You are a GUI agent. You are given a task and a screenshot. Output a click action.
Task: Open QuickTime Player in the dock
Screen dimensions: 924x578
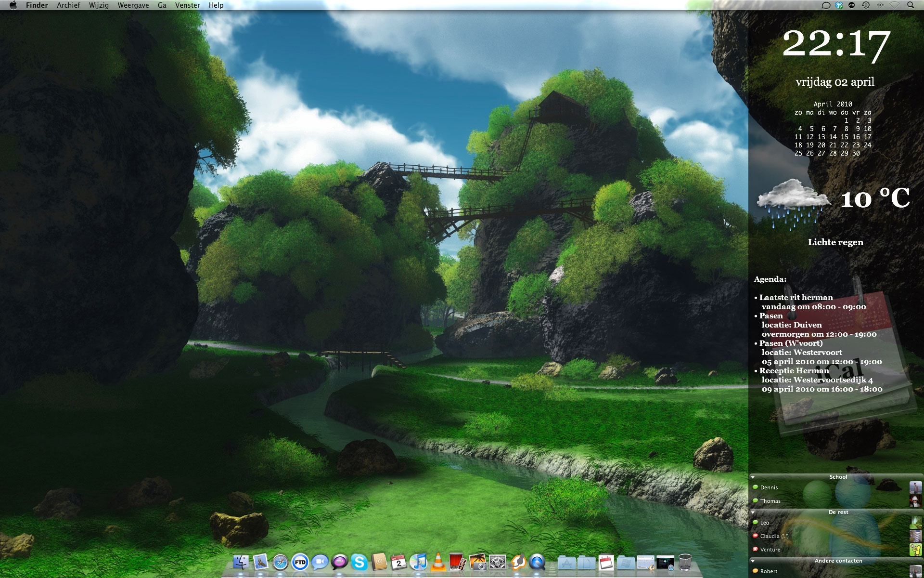click(537, 562)
